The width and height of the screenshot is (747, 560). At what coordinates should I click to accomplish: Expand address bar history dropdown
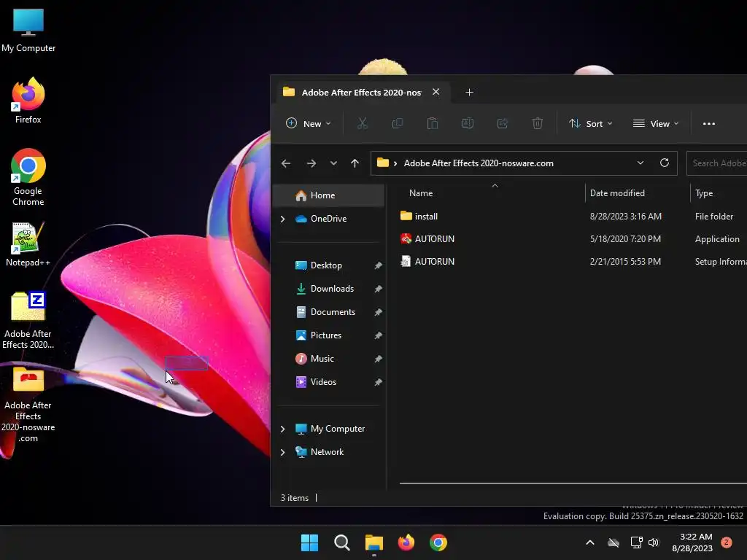tap(640, 163)
